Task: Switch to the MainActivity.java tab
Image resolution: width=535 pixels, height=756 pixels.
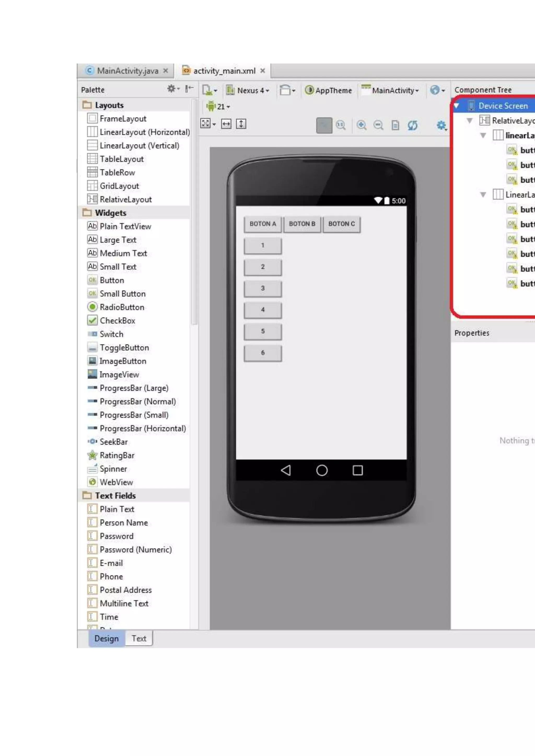Action: coord(127,71)
